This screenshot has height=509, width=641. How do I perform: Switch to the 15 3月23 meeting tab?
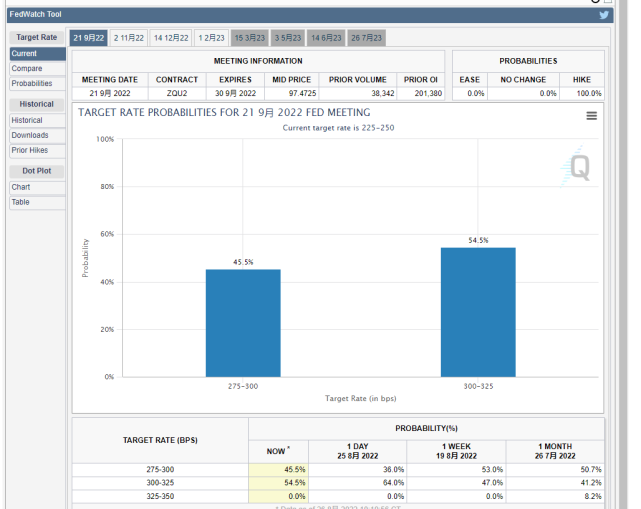[249, 38]
